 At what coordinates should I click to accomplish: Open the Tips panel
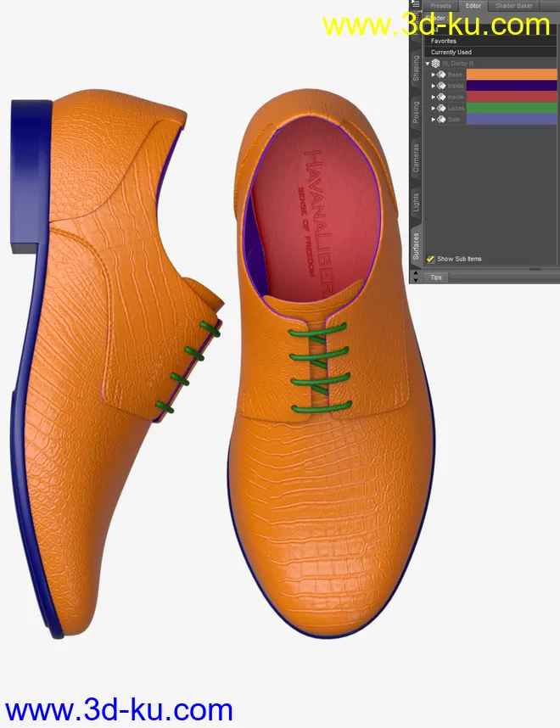coord(436,277)
